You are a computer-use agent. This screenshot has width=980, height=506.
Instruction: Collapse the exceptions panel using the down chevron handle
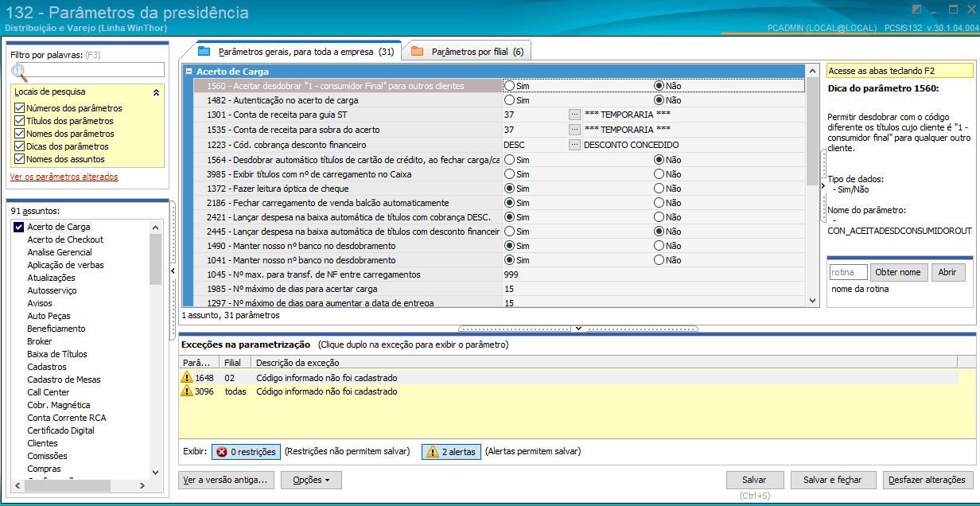click(578, 328)
